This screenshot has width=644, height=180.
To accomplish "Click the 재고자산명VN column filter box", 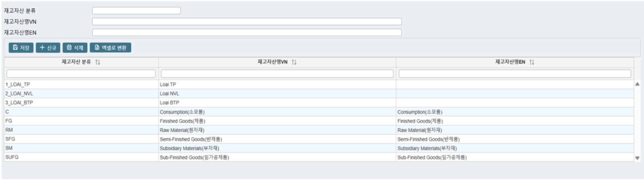I will 277,74.
